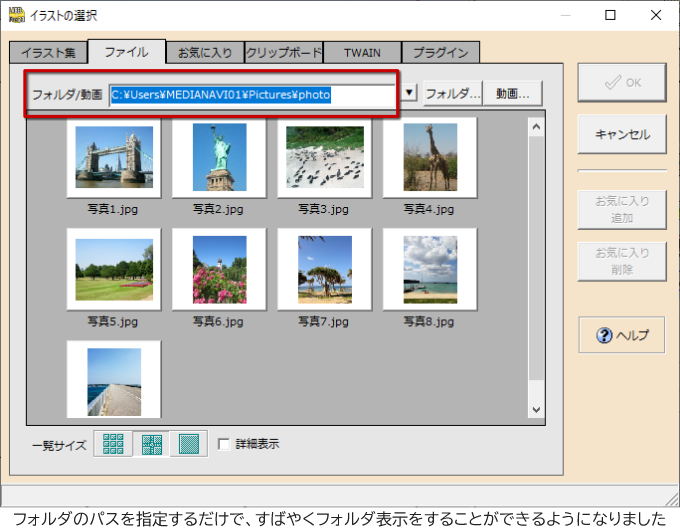Switch to the イラスト集 tab
Viewport: 680px width, 532px height.
pos(48,52)
